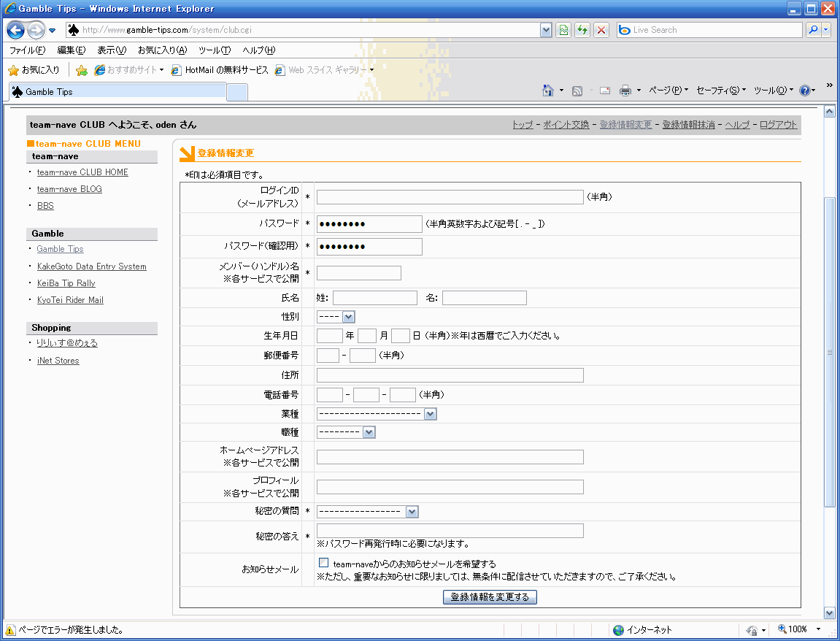Open the ヘルプ(H) menu
Screen dimensions: 840x641
coord(259,50)
